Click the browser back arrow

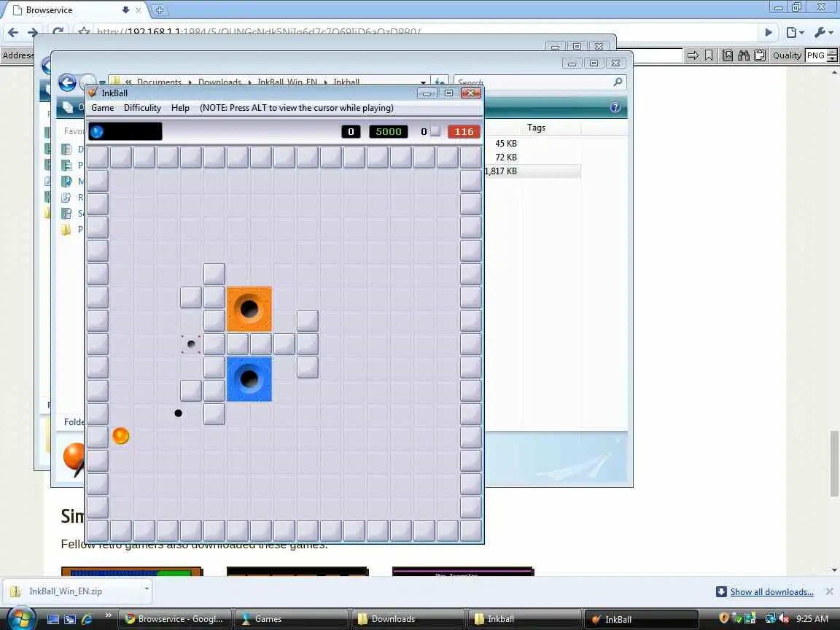[x=13, y=32]
